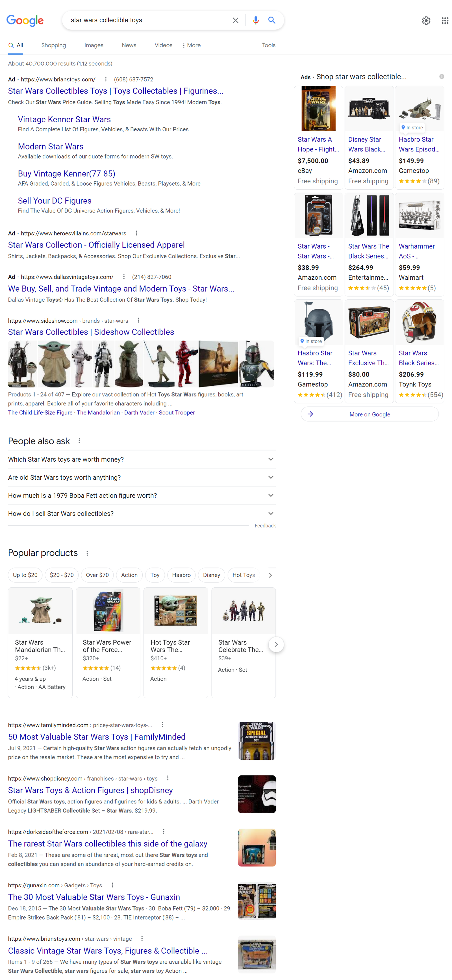Expand 'Are old Star Wars toys worth anything?'
The image size is (452, 980).
pos(142,477)
